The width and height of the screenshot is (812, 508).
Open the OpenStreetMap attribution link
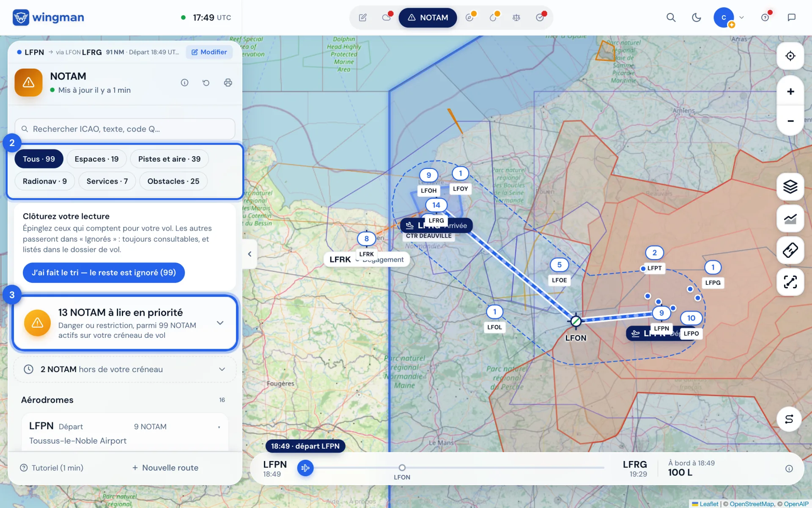[752, 504]
